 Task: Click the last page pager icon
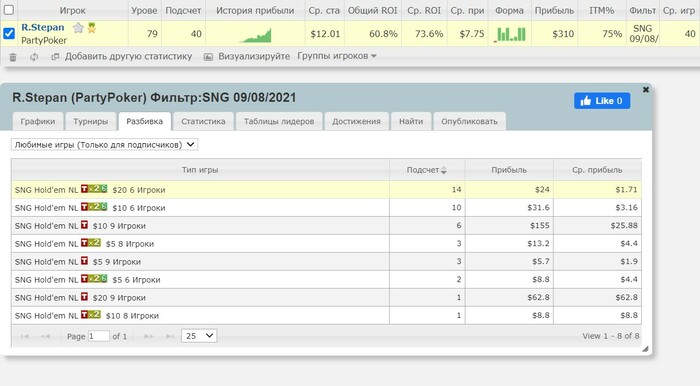point(170,336)
